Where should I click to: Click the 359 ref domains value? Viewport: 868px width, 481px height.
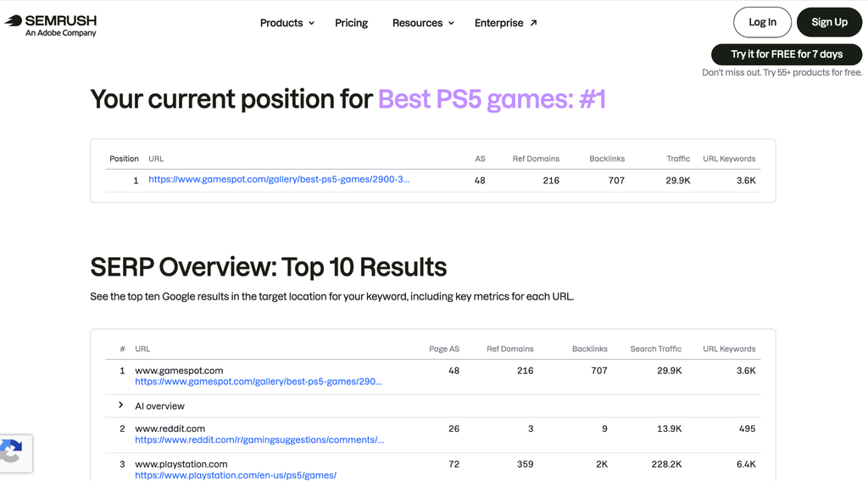click(526, 464)
